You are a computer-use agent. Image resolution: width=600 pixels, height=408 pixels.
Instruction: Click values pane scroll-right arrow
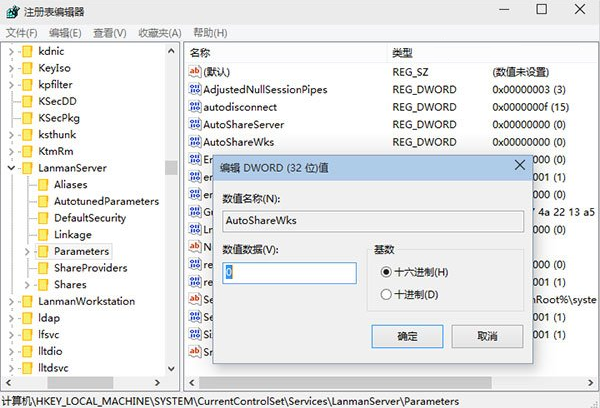590,382
